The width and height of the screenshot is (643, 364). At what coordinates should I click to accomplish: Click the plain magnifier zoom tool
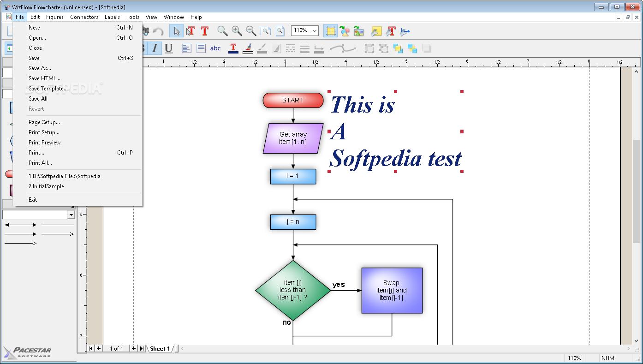pyautogui.click(x=222, y=31)
